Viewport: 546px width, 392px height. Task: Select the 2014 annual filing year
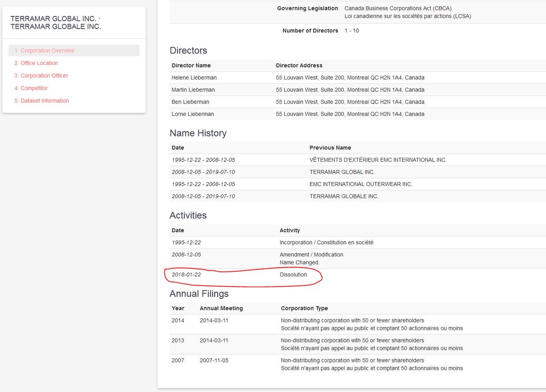[x=178, y=321]
